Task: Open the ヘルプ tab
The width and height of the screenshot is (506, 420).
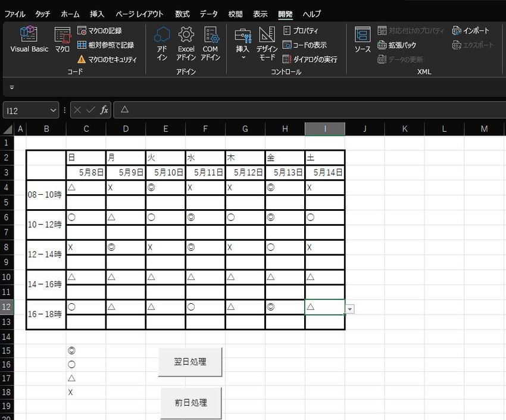Action: [312, 14]
